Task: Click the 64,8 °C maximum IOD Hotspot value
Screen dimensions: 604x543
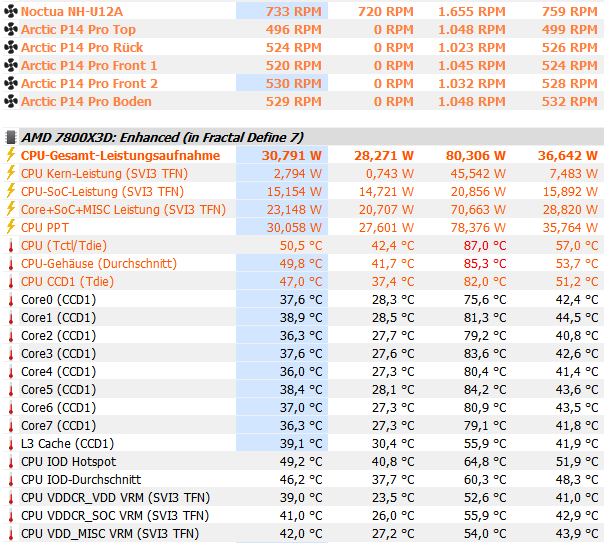Action: [485, 462]
